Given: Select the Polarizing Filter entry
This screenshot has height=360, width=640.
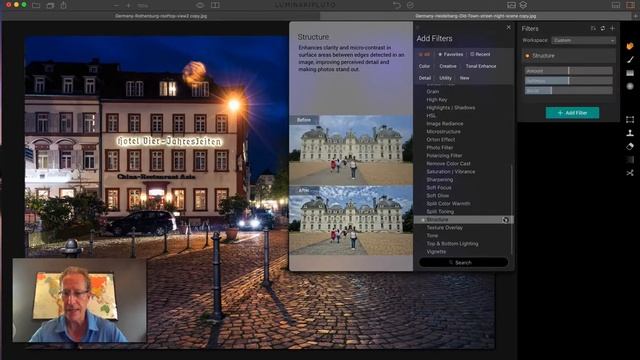Looking at the screenshot, I should pos(444,156).
